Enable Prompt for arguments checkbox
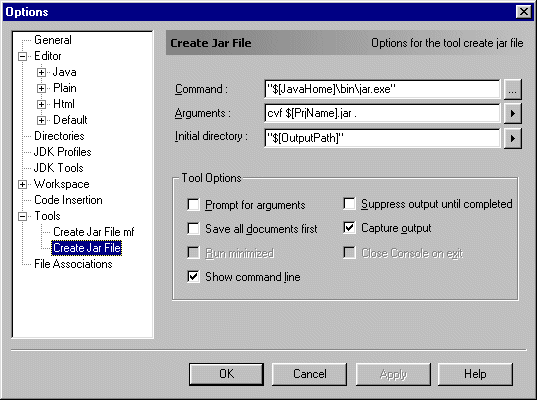Screen dimensions: 537x400 (193, 205)
